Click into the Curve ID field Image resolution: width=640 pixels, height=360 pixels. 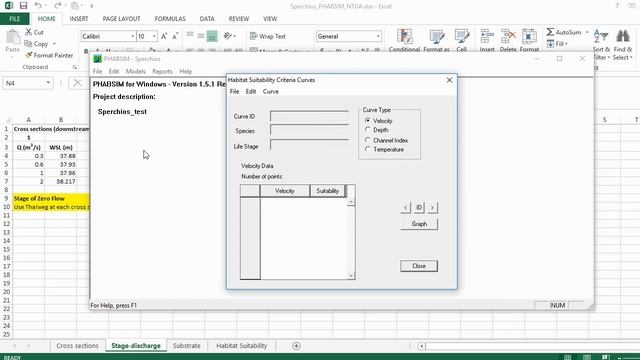coord(309,116)
